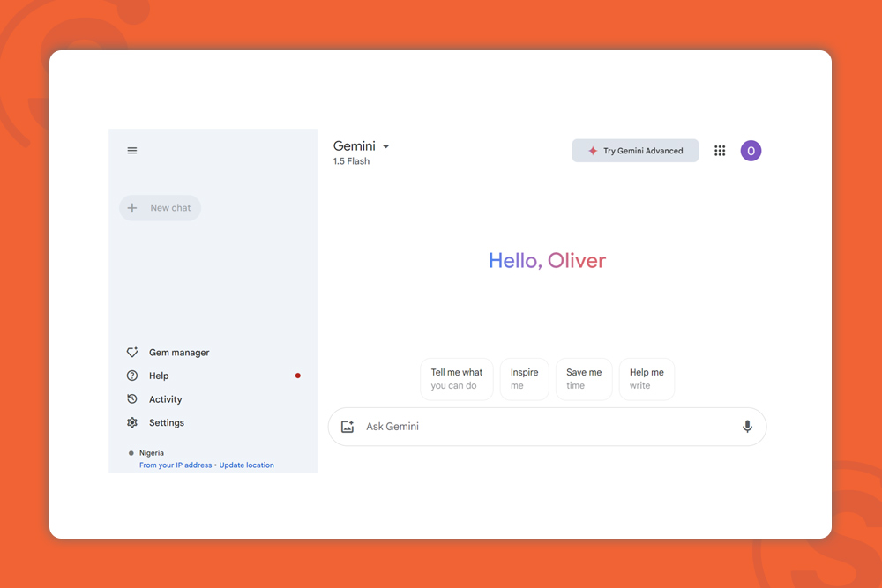Click the microphone icon for voice input
This screenshot has width=882, height=588.
point(747,427)
